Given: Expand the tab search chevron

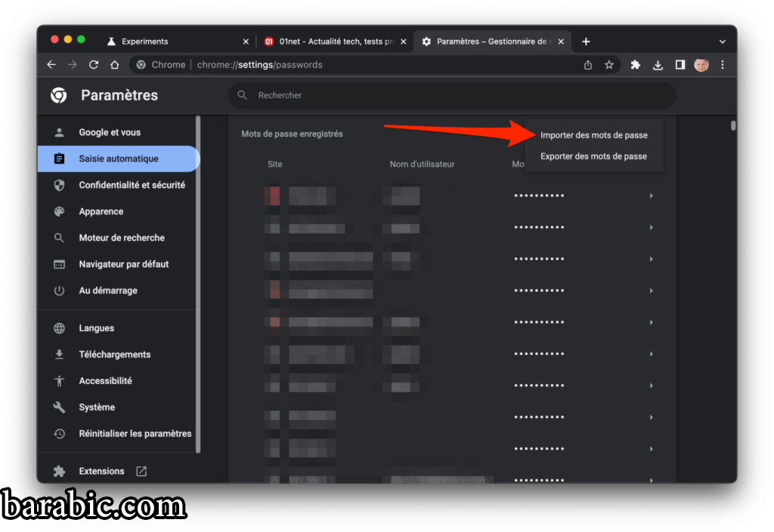Looking at the screenshot, I should coord(722,42).
